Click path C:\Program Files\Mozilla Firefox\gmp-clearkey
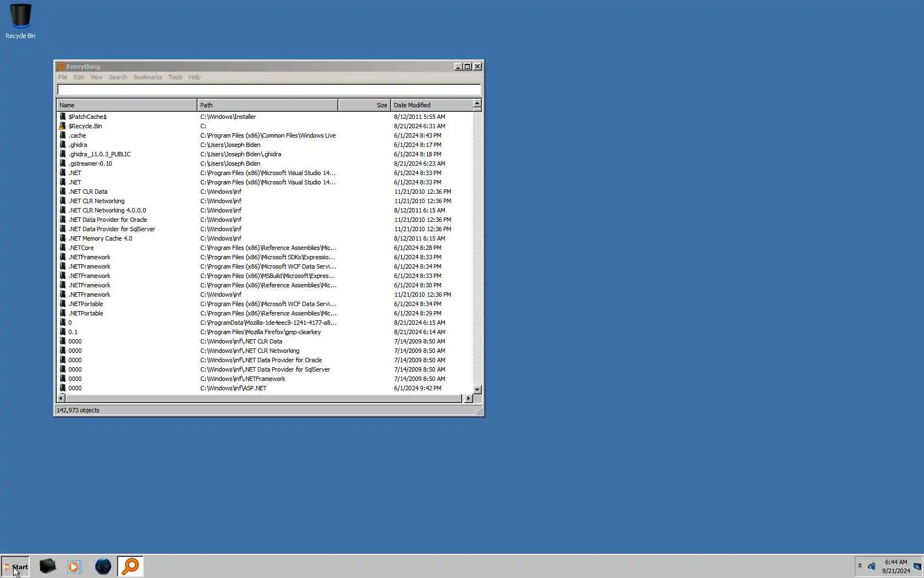 point(260,332)
